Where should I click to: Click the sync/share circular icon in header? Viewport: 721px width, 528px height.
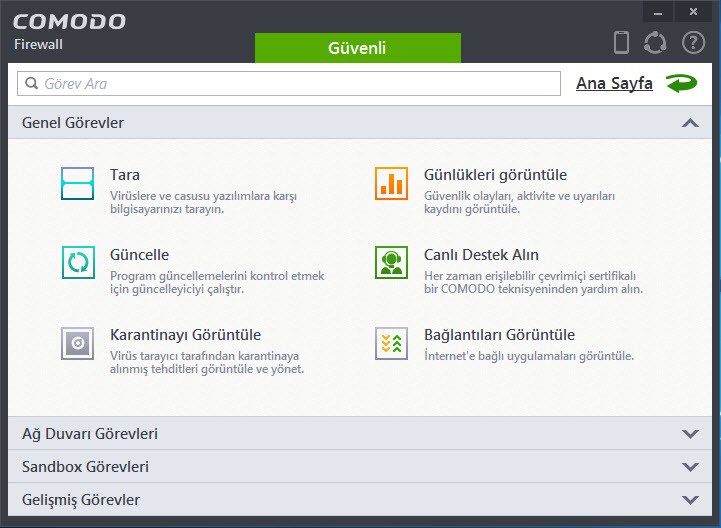click(655, 43)
